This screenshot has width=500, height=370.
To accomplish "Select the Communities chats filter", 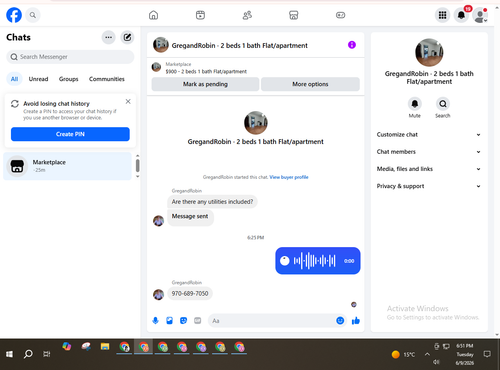I will 107,79.
